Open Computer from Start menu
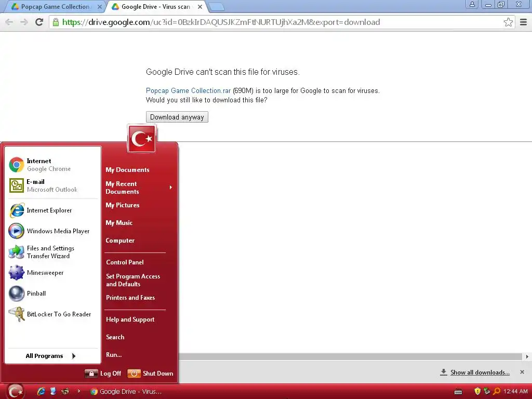Image resolution: width=532 pixels, height=399 pixels. pyautogui.click(x=120, y=241)
